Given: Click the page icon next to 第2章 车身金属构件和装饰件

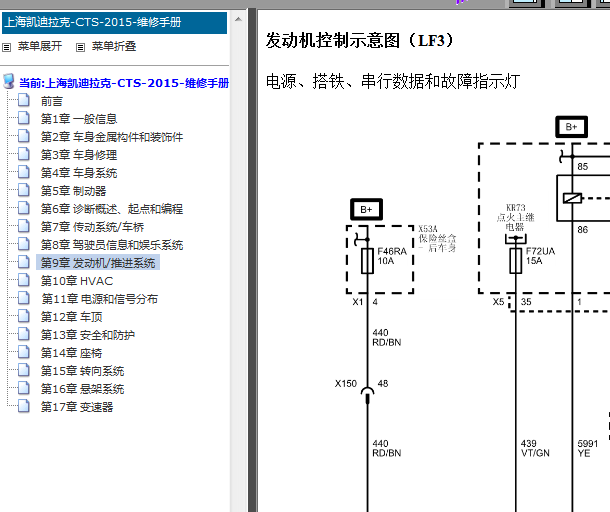Looking at the screenshot, I should [x=24, y=136].
